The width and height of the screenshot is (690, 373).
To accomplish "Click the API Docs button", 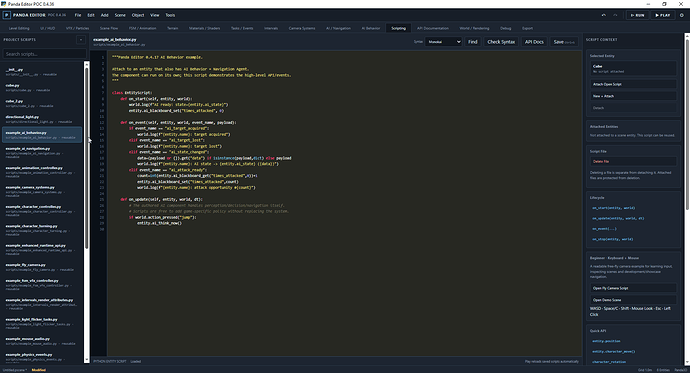I will click(534, 42).
